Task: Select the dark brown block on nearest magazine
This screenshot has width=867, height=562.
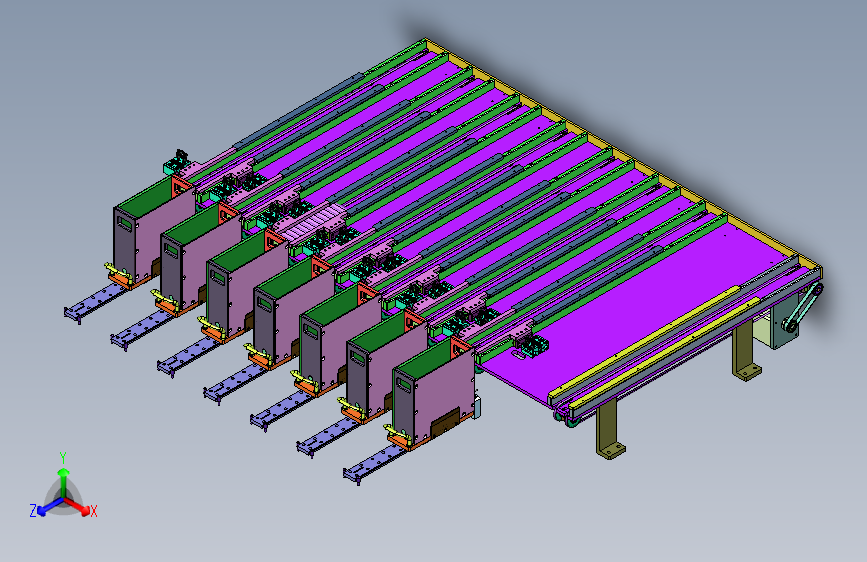Action: pos(445,424)
